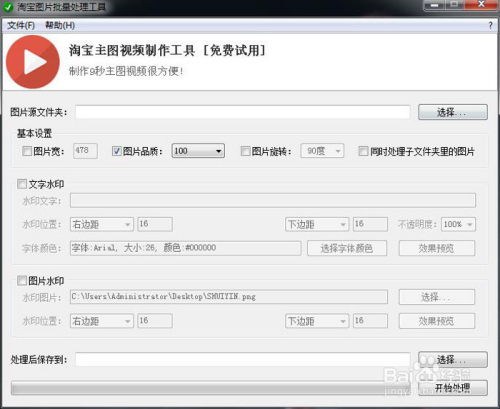The width and height of the screenshot is (500, 409).
Task: Open the 不透明度 100% dropdown
Action: [458, 224]
